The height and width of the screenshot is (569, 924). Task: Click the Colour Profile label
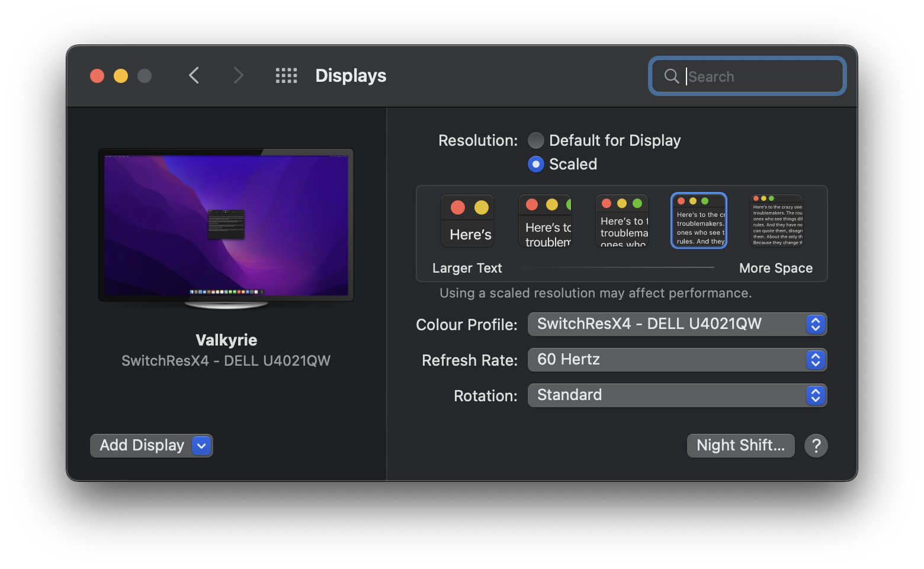pyautogui.click(x=467, y=325)
